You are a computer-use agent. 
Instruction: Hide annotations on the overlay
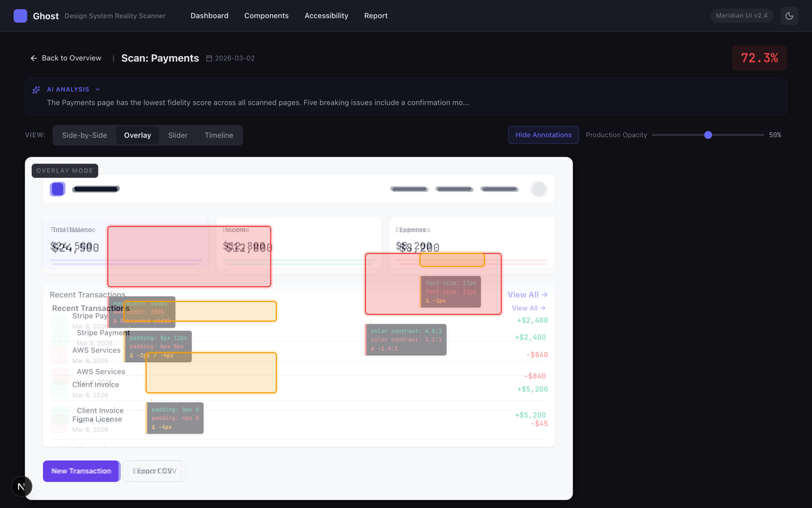click(543, 135)
